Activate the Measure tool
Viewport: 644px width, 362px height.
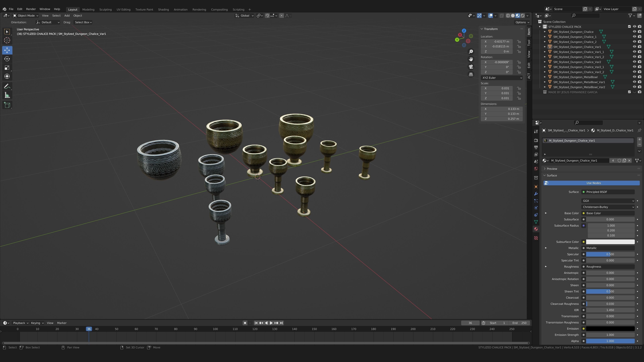tap(7, 95)
